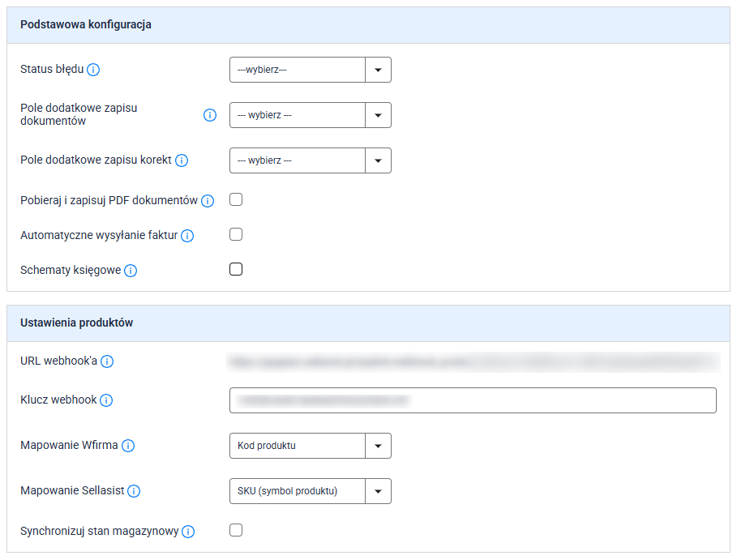
Task: Expand Pole dodatkowe zapisu dokumentów dropdown
Action: click(310, 115)
